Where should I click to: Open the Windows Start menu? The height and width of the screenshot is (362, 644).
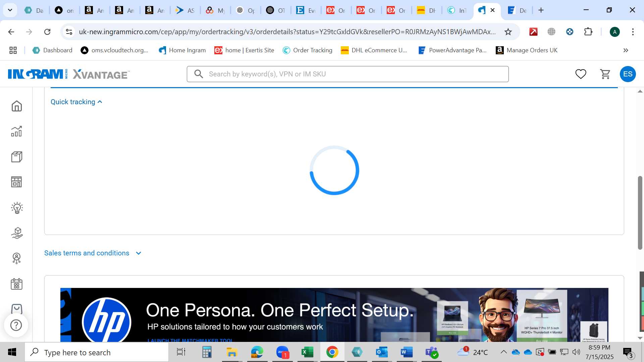tap(12, 352)
